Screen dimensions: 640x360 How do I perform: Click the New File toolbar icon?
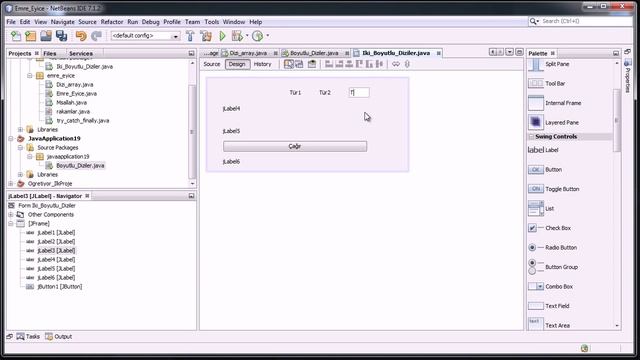(16, 36)
